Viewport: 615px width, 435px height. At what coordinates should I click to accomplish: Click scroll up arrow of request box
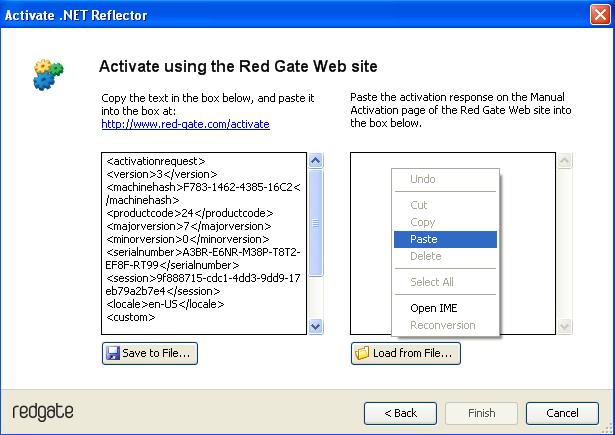(x=316, y=160)
